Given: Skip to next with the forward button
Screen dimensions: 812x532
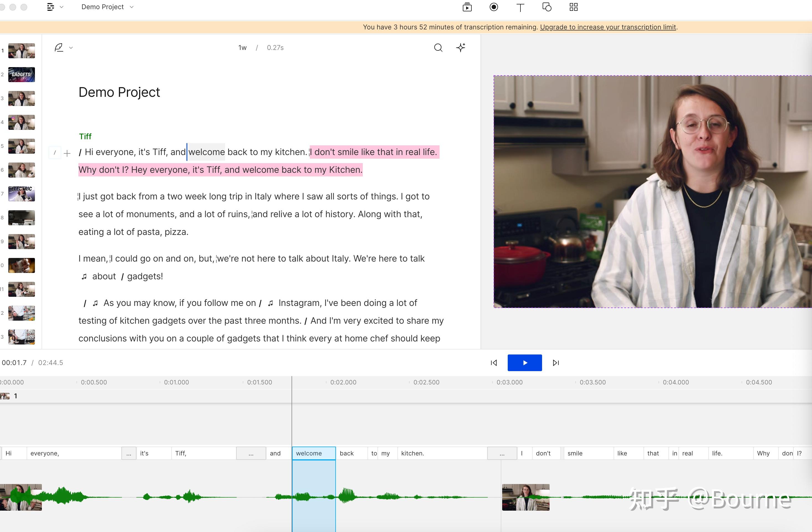Looking at the screenshot, I should pyautogui.click(x=556, y=363).
